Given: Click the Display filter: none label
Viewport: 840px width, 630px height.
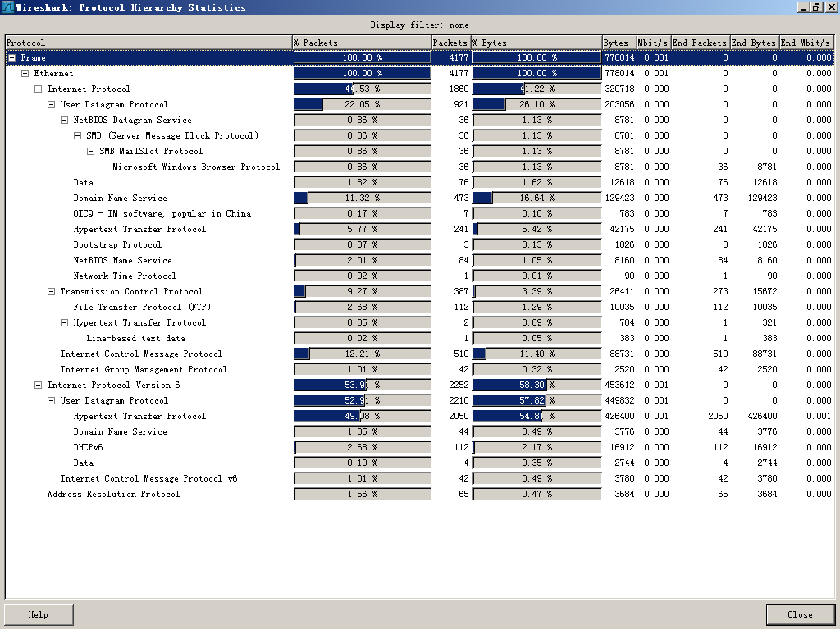Looking at the screenshot, I should [419, 25].
